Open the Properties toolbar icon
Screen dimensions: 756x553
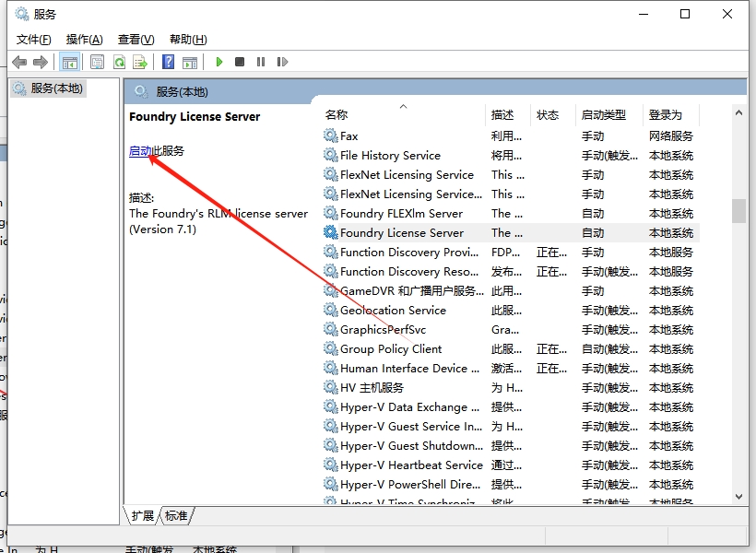[96, 61]
